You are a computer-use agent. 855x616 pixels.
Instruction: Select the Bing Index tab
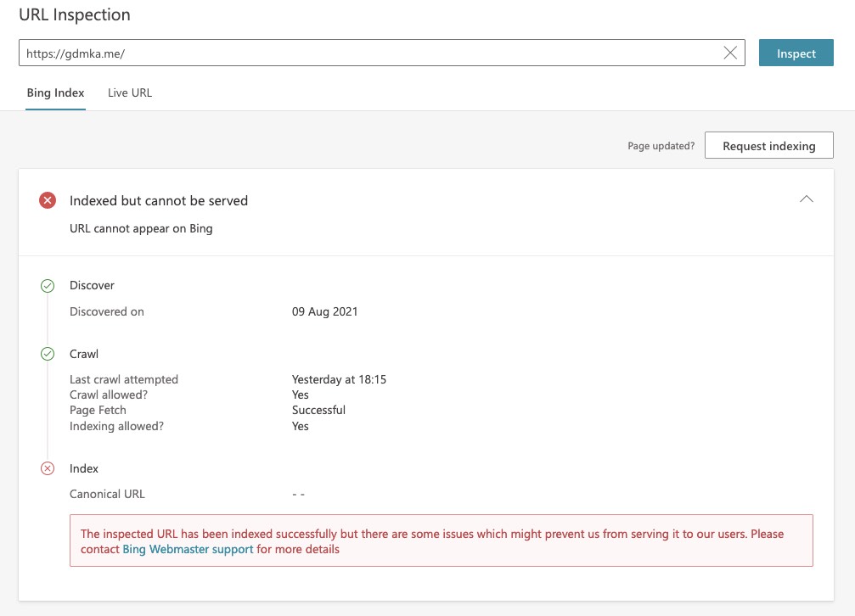pyautogui.click(x=55, y=92)
